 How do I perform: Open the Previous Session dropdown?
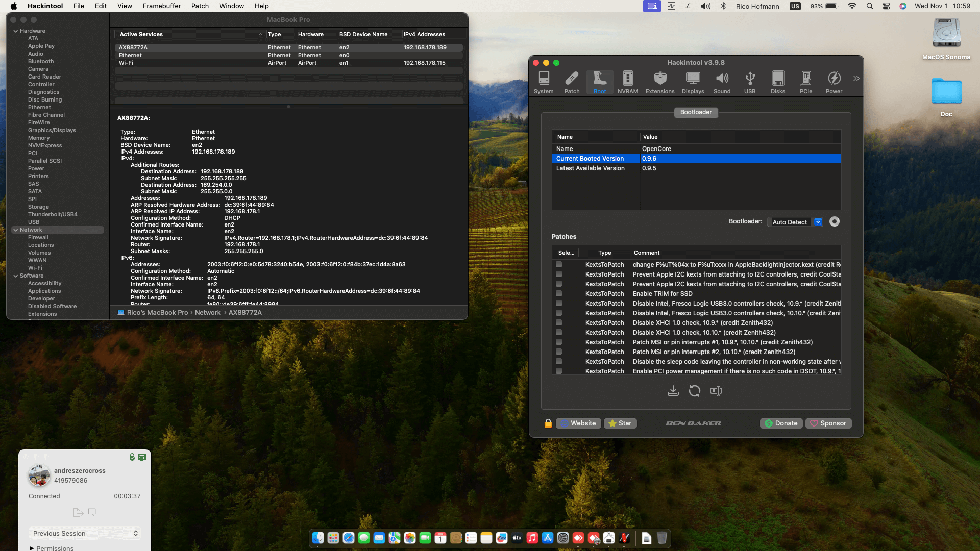(85, 533)
